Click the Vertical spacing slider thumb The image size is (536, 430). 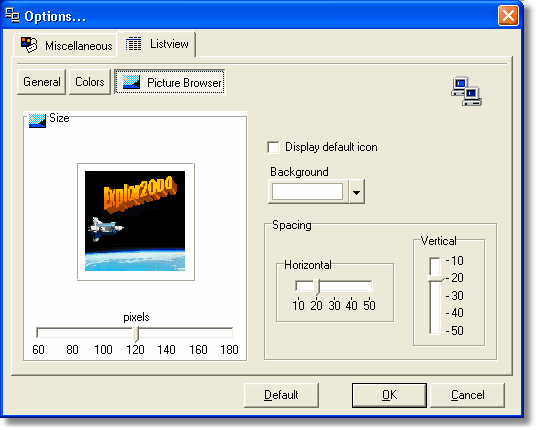436,278
